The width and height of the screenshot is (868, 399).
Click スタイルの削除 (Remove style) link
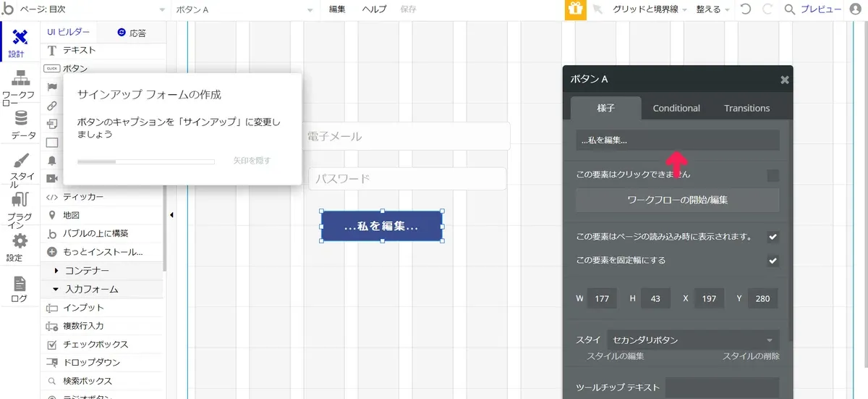751,356
